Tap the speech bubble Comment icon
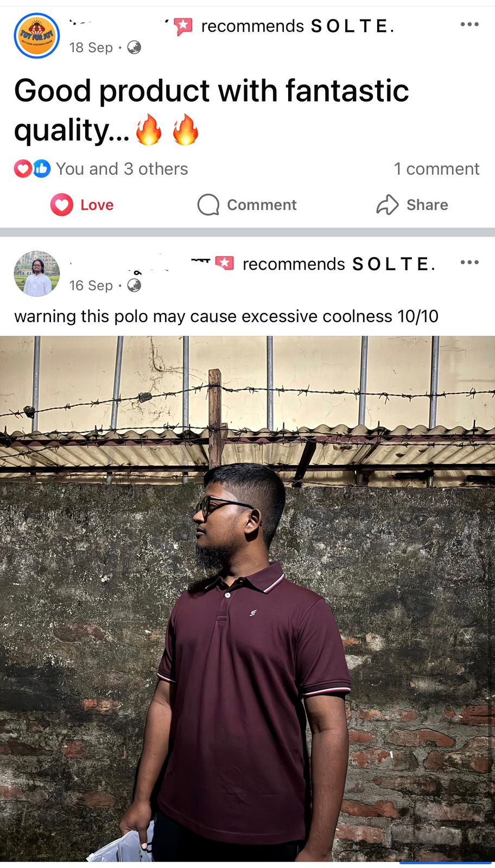 [x=208, y=205]
